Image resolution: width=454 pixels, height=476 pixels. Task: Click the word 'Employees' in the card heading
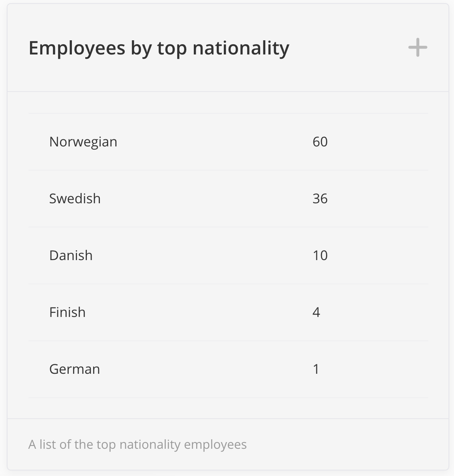(x=77, y=48)
